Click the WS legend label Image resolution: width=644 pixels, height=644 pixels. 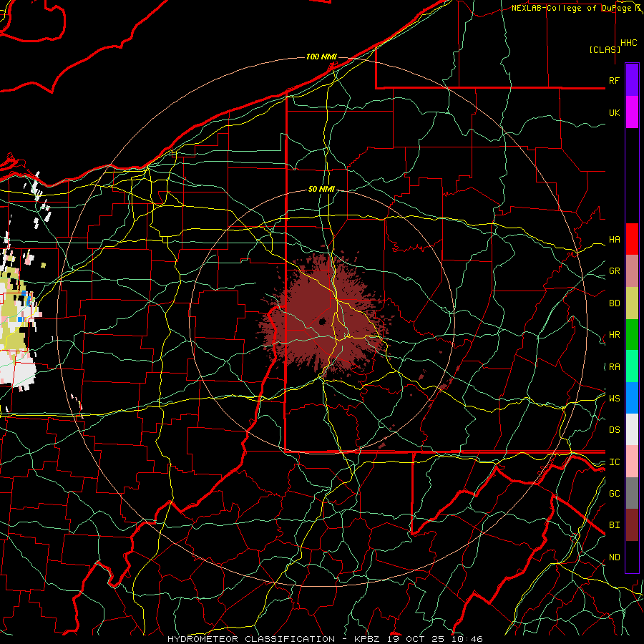pos(614,398)
